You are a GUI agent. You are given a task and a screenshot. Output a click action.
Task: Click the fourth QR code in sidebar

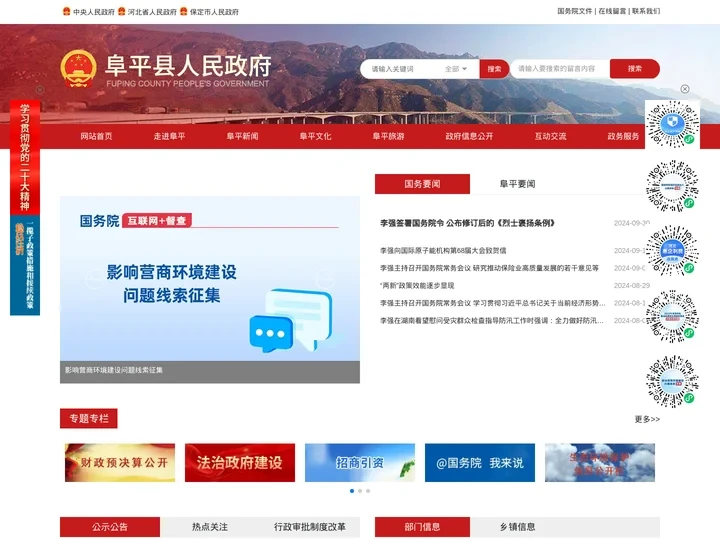pyautogui.click(x=672, y=316)
